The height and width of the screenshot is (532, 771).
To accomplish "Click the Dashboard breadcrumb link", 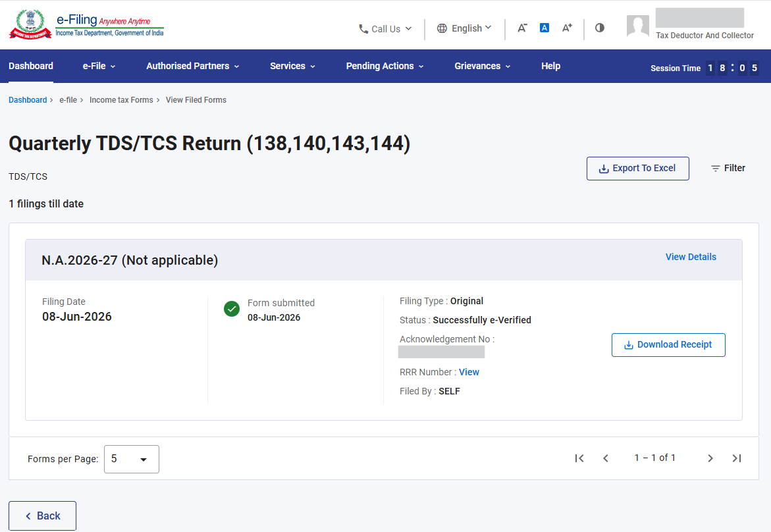I will (x=28, y=100).
